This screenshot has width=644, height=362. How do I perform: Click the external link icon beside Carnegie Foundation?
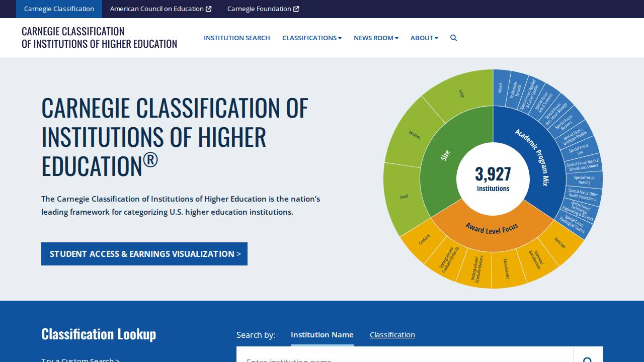[x=294, y=9]
